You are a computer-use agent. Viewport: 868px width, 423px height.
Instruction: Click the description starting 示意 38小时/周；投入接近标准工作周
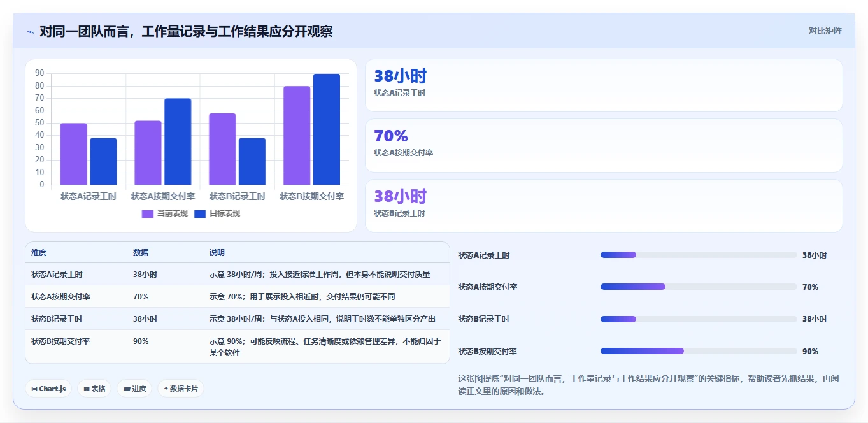pyautogui.click(x=320, y=275)
